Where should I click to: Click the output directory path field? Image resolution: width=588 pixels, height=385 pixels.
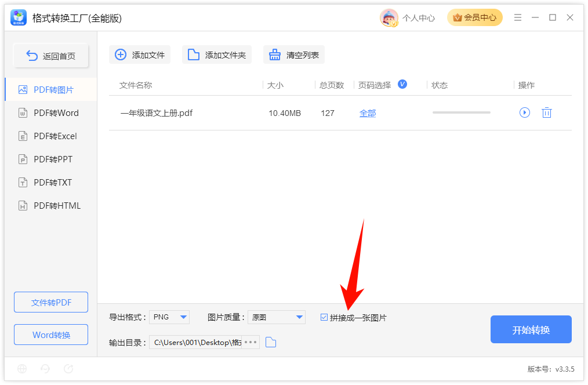(195, 342)
